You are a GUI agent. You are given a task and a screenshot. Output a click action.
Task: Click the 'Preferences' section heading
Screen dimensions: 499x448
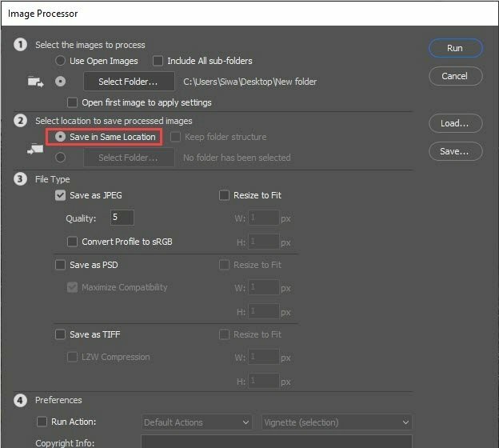58,400
